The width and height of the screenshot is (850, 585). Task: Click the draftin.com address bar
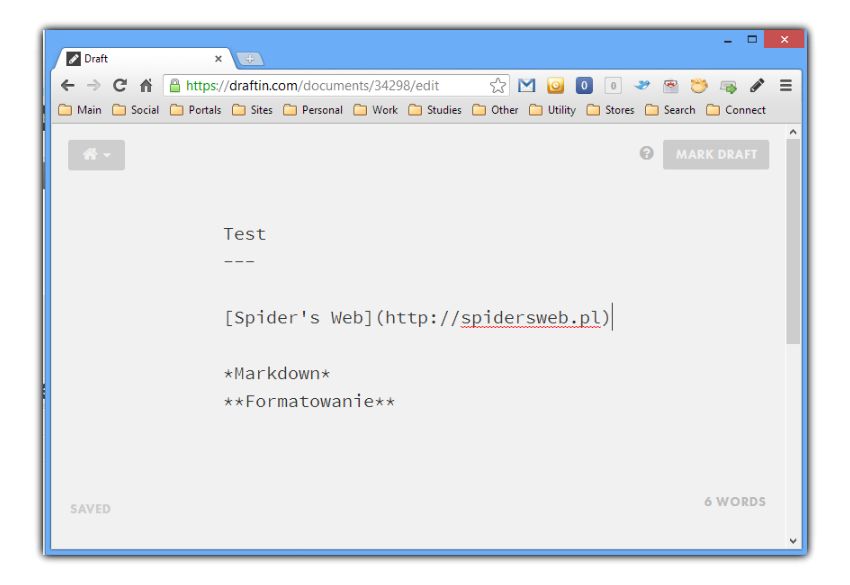point(336,86)
